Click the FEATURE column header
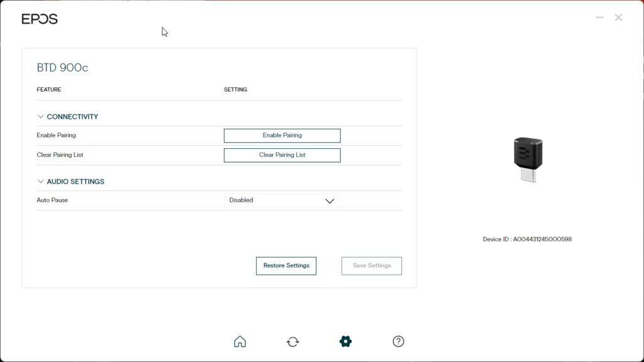This screenshot has height=362, width=644. tap(49, 90)
